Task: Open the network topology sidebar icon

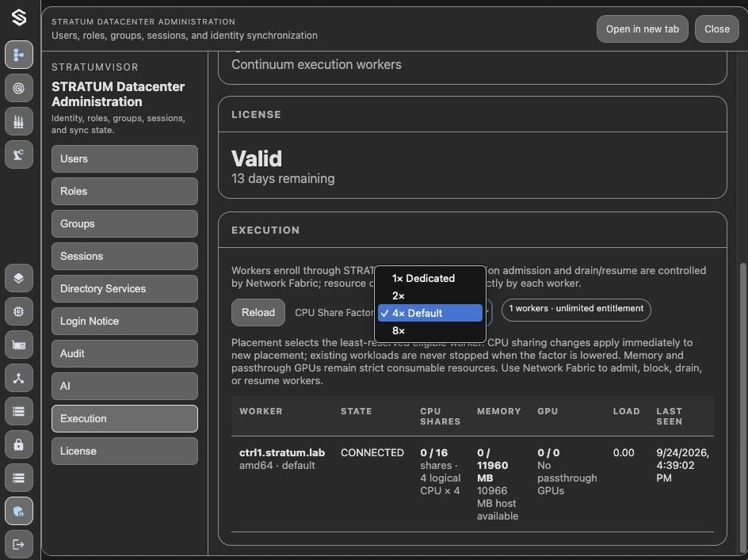Action: pyautogui.click(x=19, y=379)
